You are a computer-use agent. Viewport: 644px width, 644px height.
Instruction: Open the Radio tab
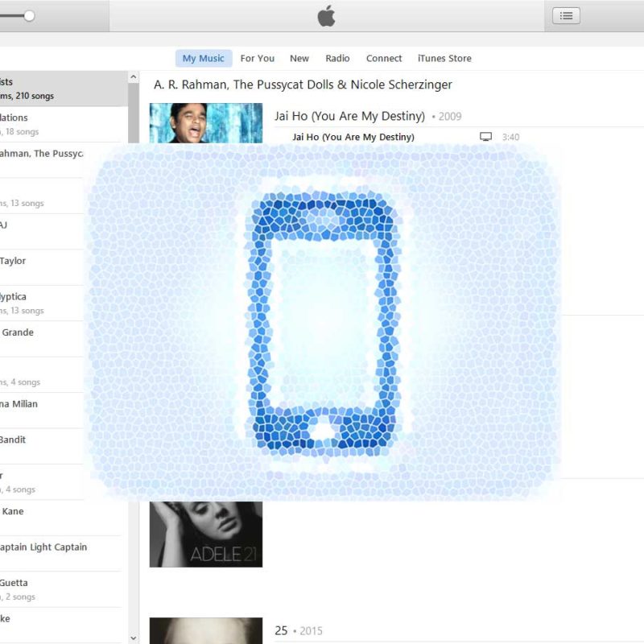(x=337, y=58)
